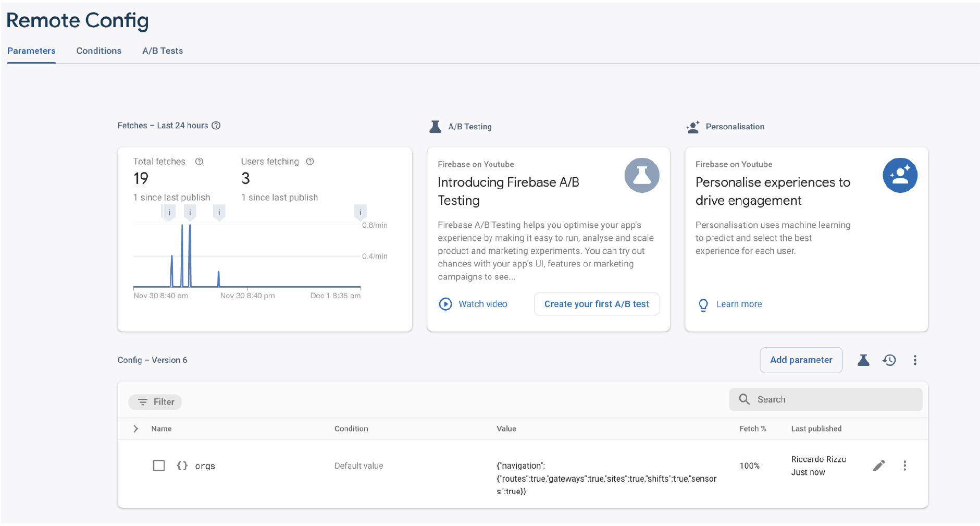Image resolution: width=980 pixels, height=526 pixels.
Task: Click the parameter Search field
Action: 825,399
